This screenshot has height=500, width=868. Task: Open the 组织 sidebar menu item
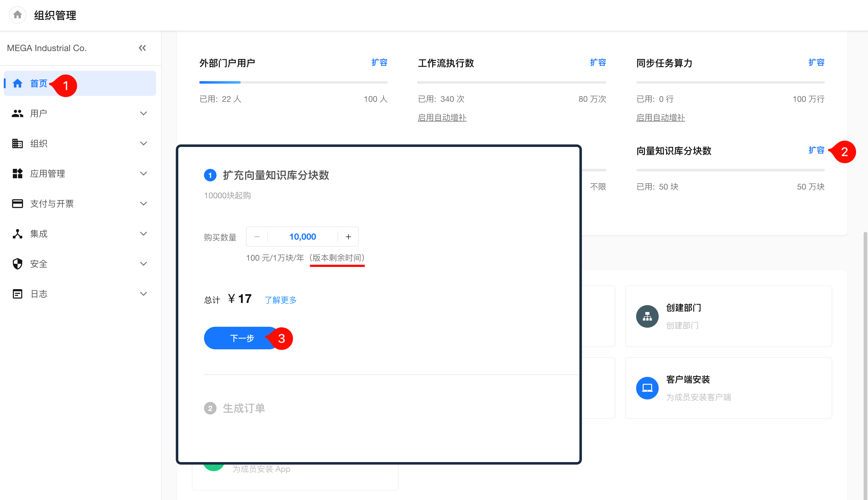(39, 143)
